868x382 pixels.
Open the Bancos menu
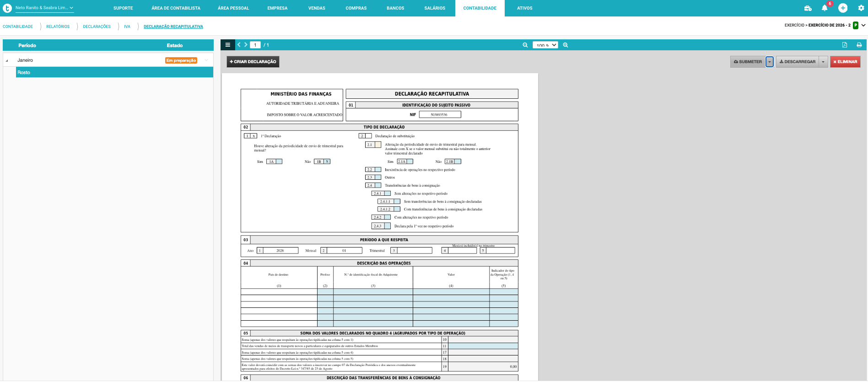395,8
